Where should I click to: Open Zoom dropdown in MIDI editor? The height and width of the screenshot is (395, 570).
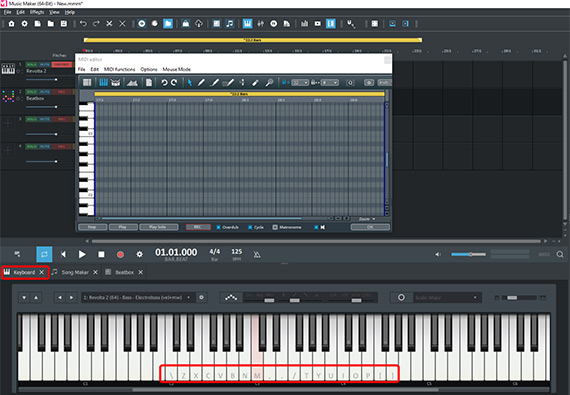tap(367, 219)
